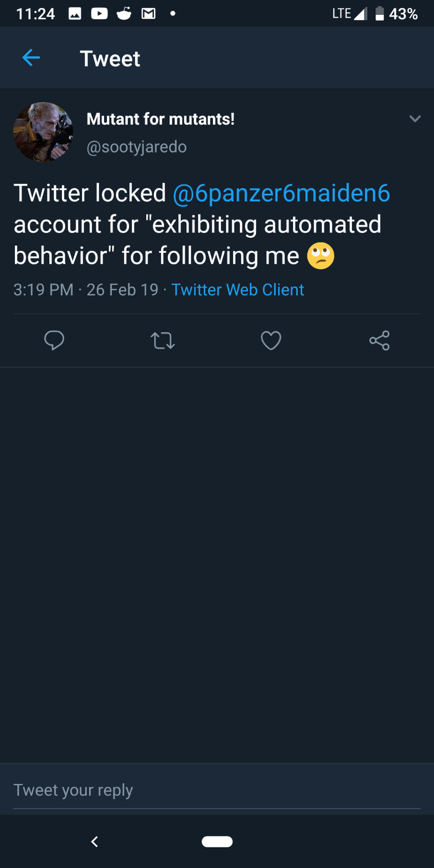
Task: Open the Mutant for mutants! display name
Action: click(x=161, y=119)
